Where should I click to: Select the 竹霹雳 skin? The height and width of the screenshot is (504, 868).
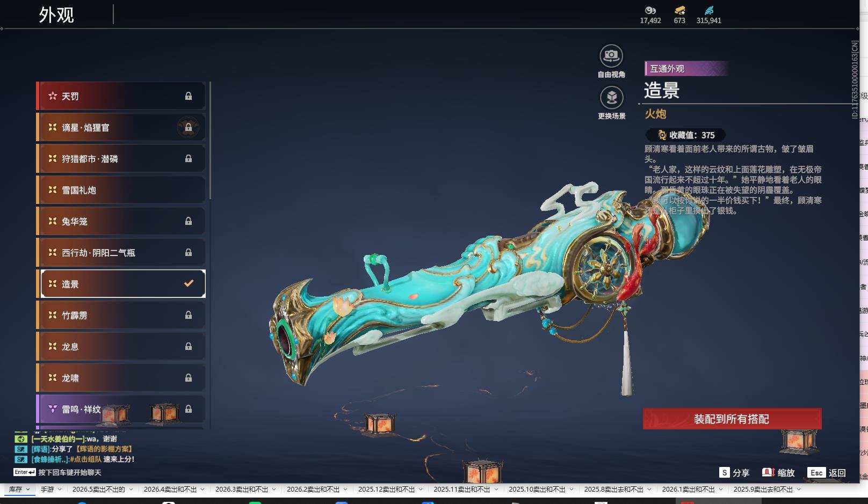point(121,315)
